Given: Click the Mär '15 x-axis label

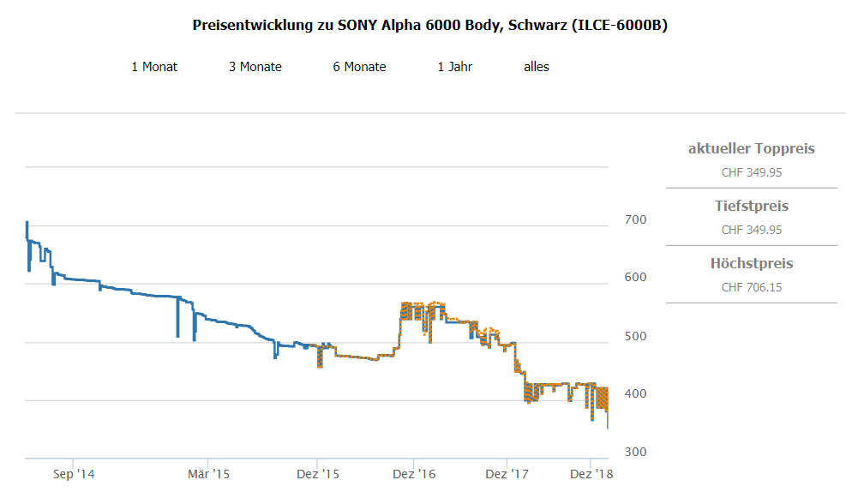Looking at the screenshot, I should tap(209, 473).
